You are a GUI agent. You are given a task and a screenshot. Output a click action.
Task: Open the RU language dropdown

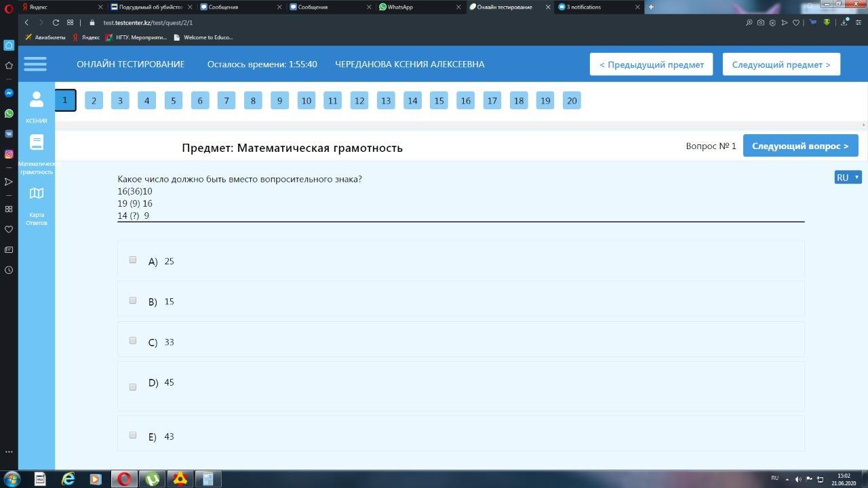(848, 177)
